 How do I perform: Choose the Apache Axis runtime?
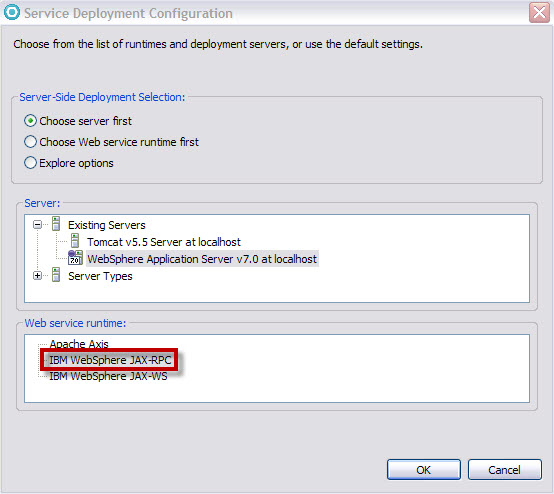tap(79, 343)
